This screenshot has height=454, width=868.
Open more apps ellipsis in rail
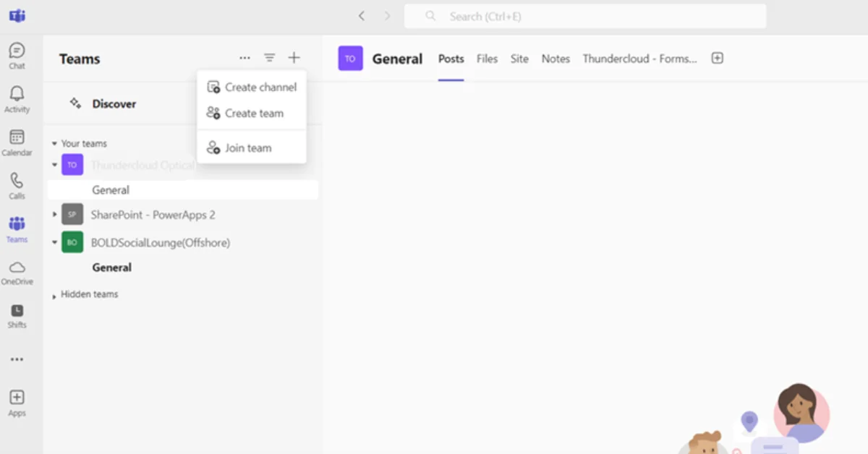17,359
